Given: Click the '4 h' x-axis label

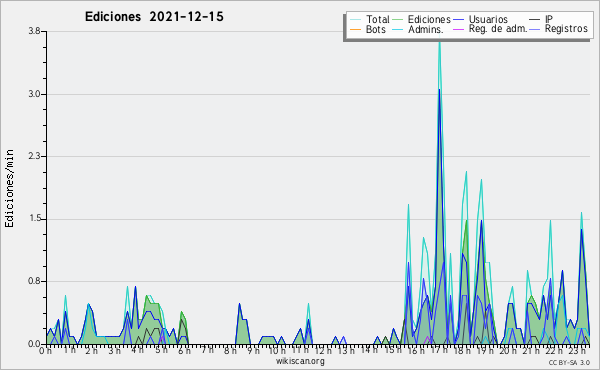Looking at the screenshot, I should (x=137, y=350).
